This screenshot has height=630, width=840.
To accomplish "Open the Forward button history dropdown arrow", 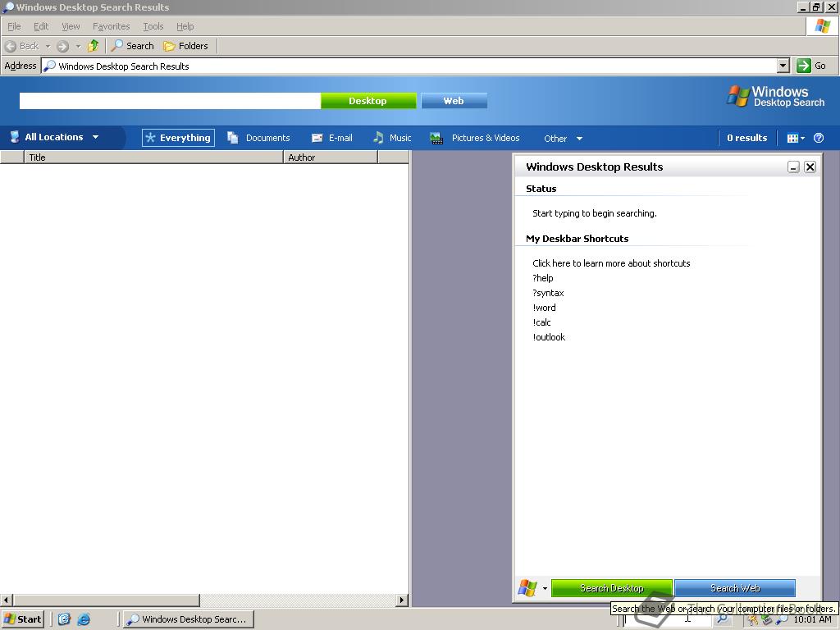I will pyautogui.click(x=78, y=46).
